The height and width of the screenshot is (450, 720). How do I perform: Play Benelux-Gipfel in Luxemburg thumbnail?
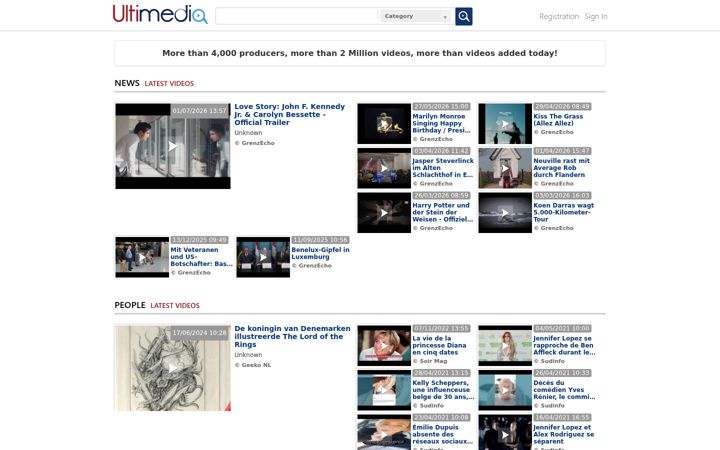(x=263, y=258)
